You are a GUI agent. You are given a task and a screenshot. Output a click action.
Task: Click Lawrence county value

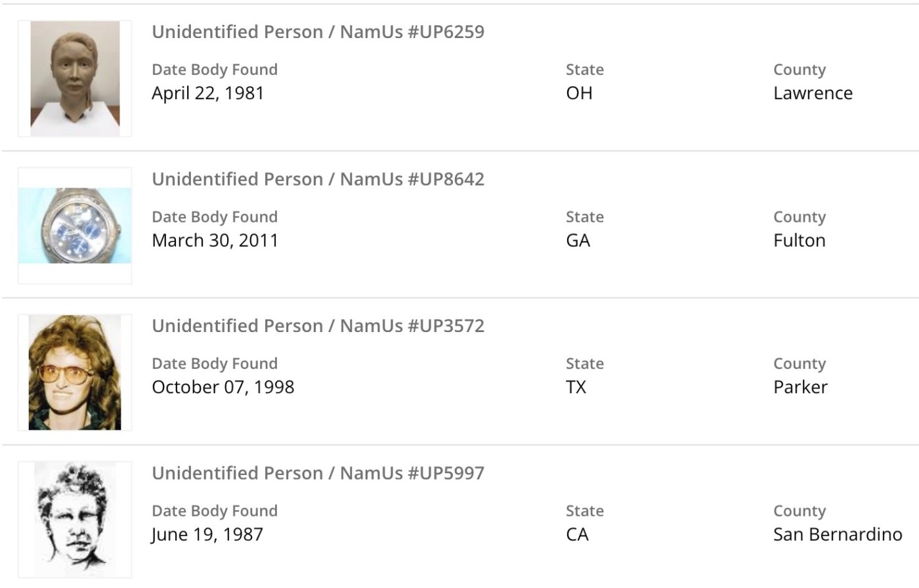813,93
